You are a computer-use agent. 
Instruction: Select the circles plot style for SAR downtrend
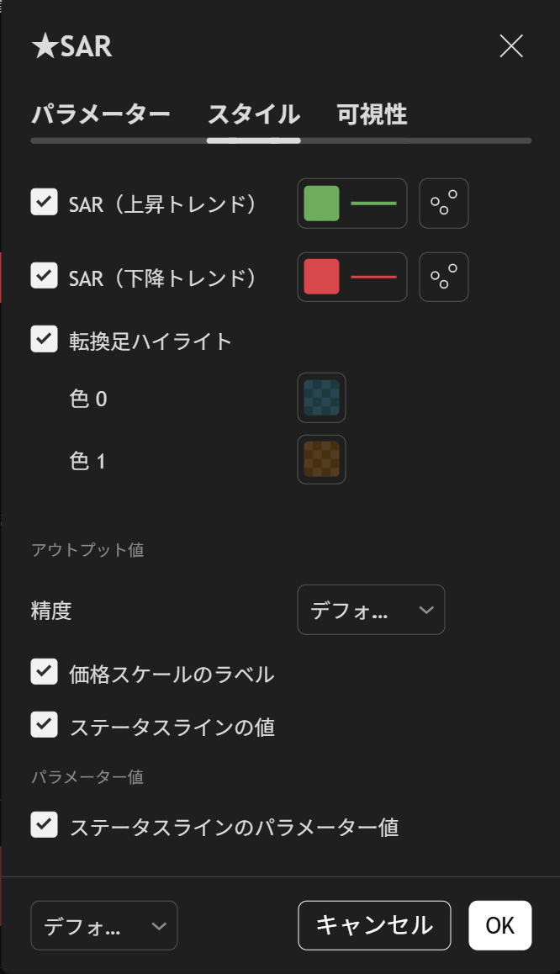[x=443, y=277]
